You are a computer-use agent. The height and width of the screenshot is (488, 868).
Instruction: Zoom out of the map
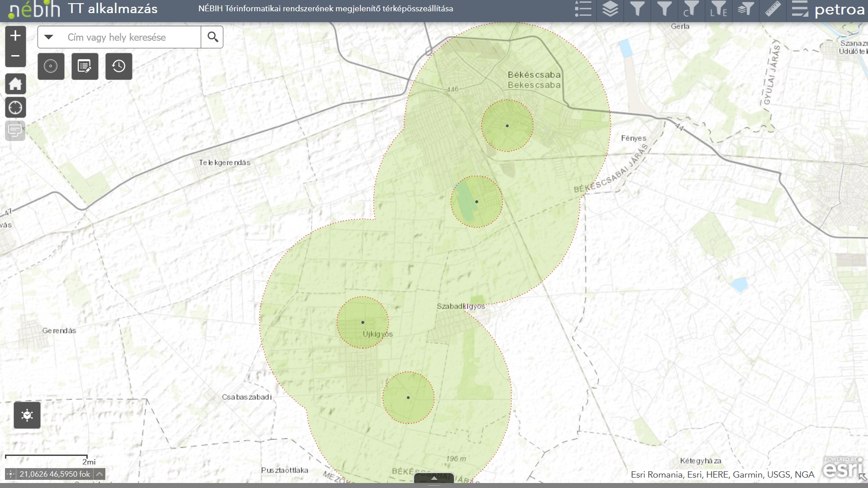15,56
